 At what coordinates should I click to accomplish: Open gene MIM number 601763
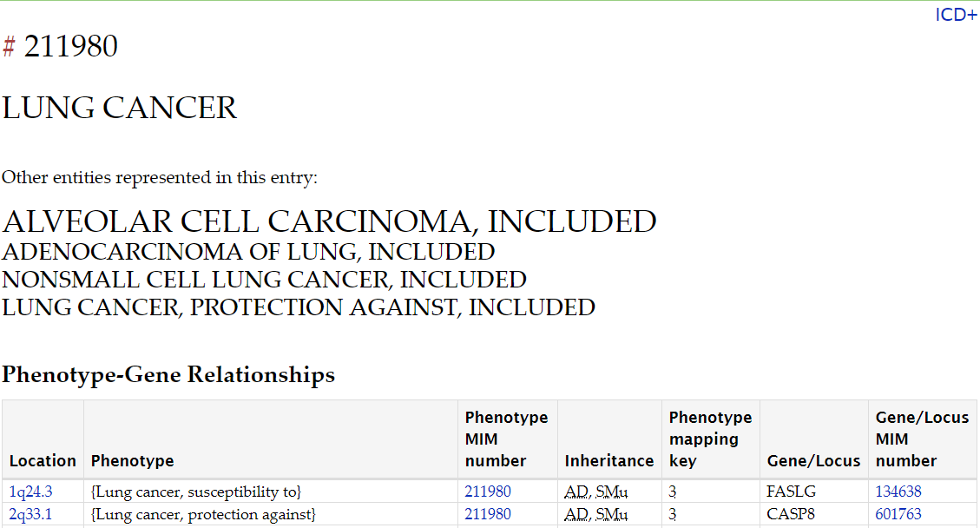click(898, 514)
